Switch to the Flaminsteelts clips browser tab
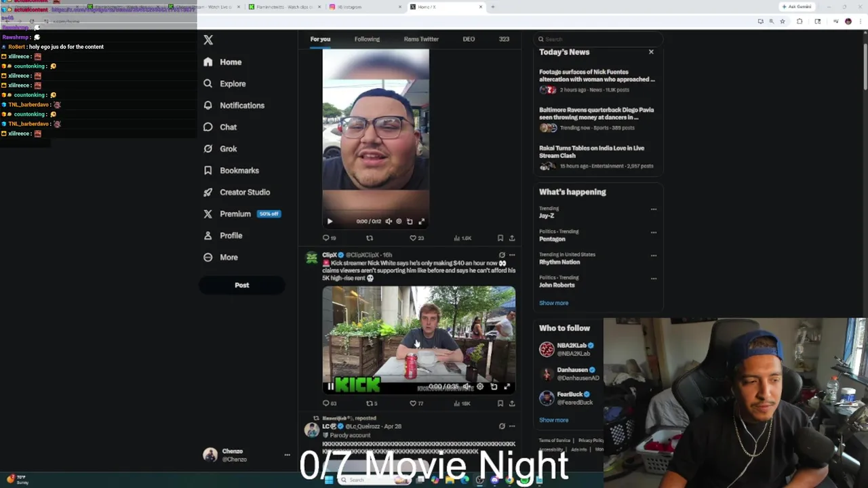 pyautogui.click(x=283, y=7)
